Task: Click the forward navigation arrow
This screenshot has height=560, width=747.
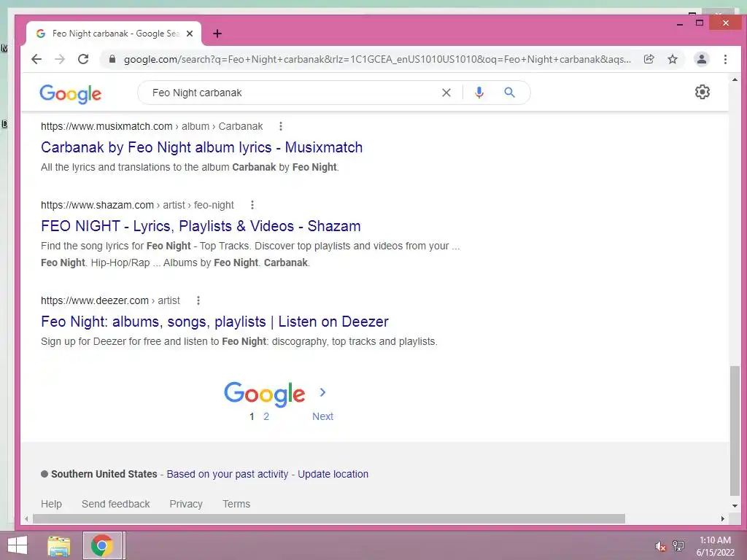Action: (x=60, y=59)
